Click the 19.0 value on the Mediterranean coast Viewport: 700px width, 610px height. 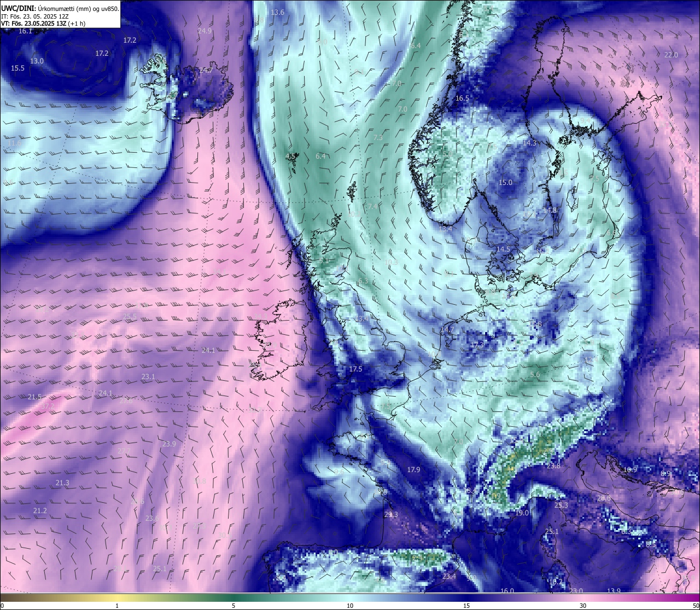tap(522, 513)
